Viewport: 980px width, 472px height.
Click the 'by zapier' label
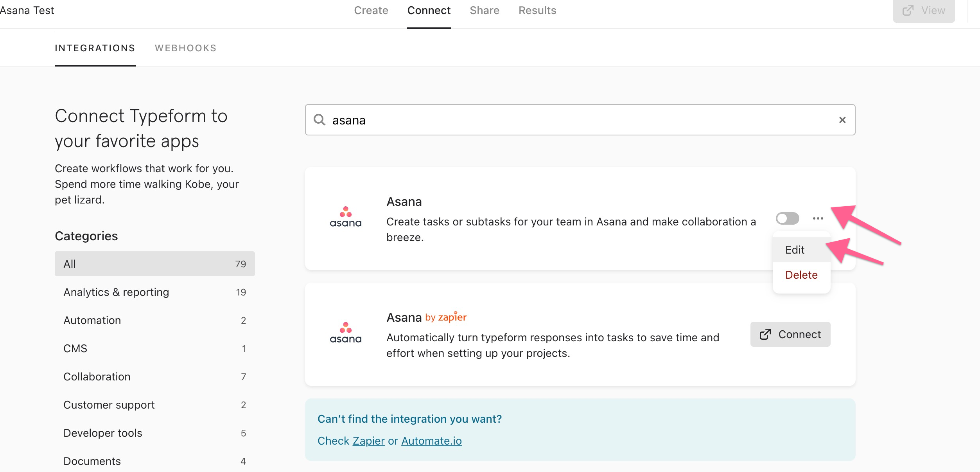(446, 317)
